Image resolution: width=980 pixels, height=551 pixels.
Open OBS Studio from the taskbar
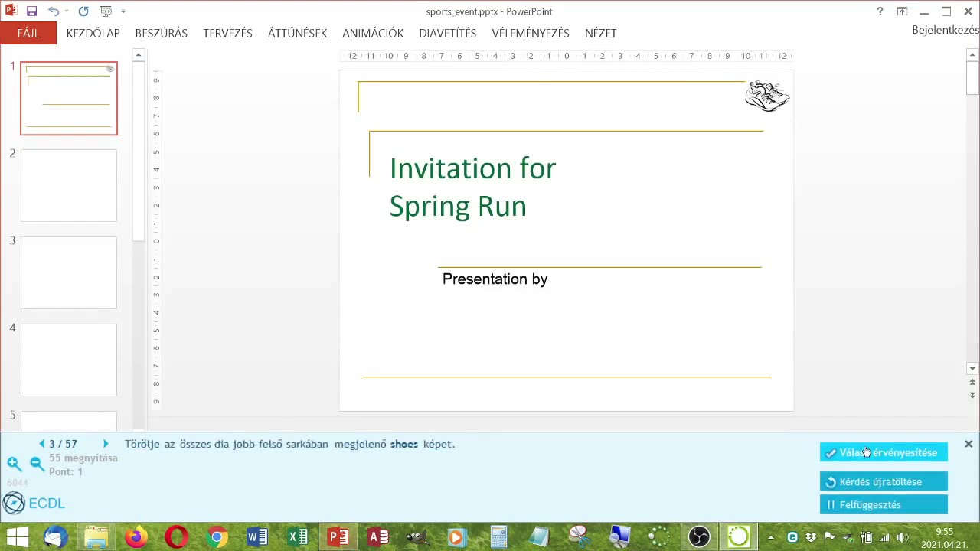(x=699, y=536)
